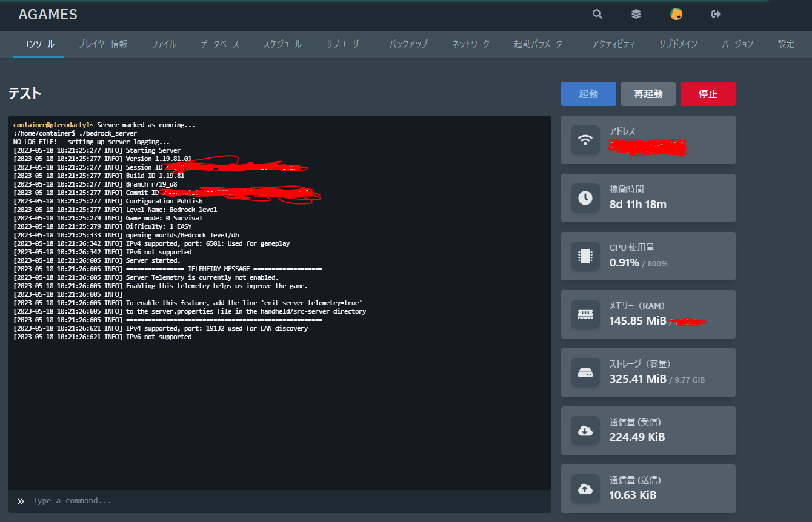Click the server list stack icon

[x=636, y=14]
